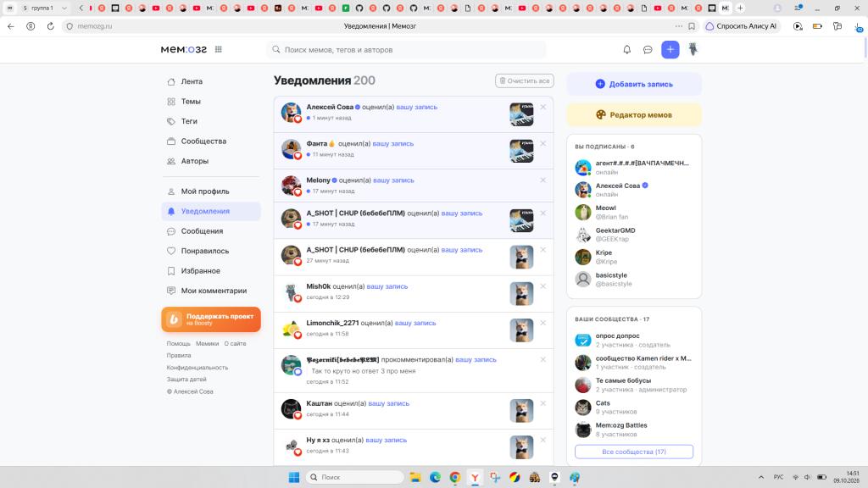Dismiss the Алексей Сова notification
Screen dimensions: 868x488
pos(543,107)
